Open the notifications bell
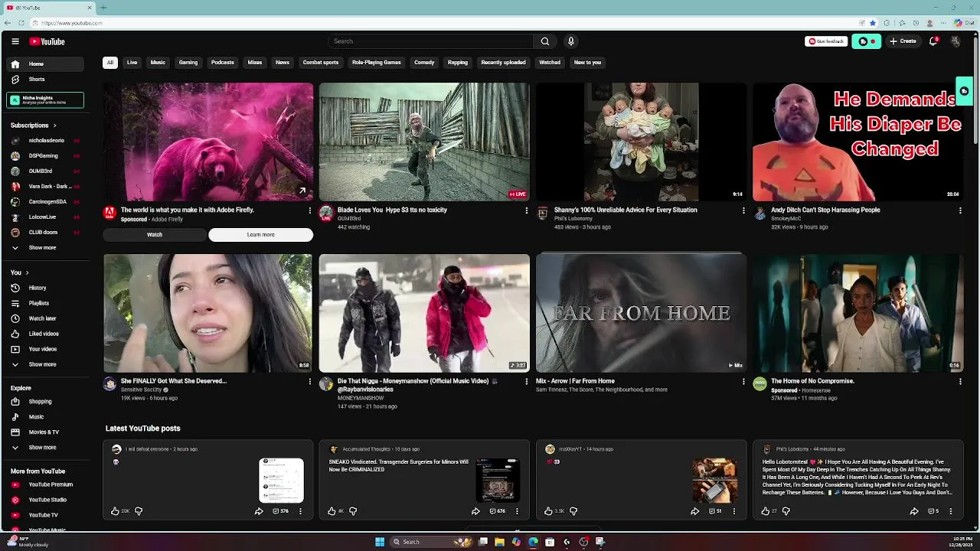980x551 pixels. pos(933,41)
